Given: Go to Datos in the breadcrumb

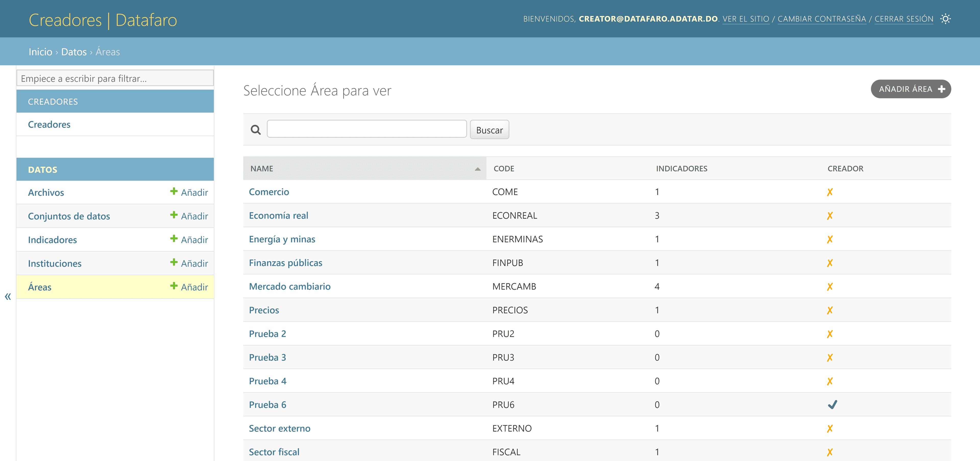Looking at the screenshot, I should point(74,52).
